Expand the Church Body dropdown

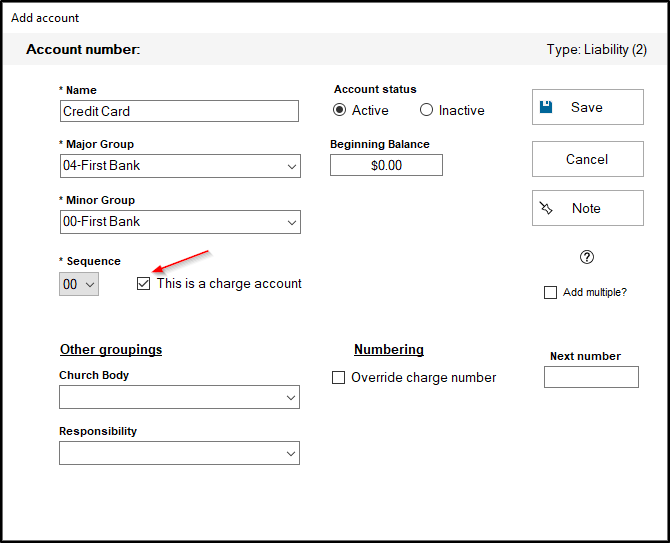point(290,398)
